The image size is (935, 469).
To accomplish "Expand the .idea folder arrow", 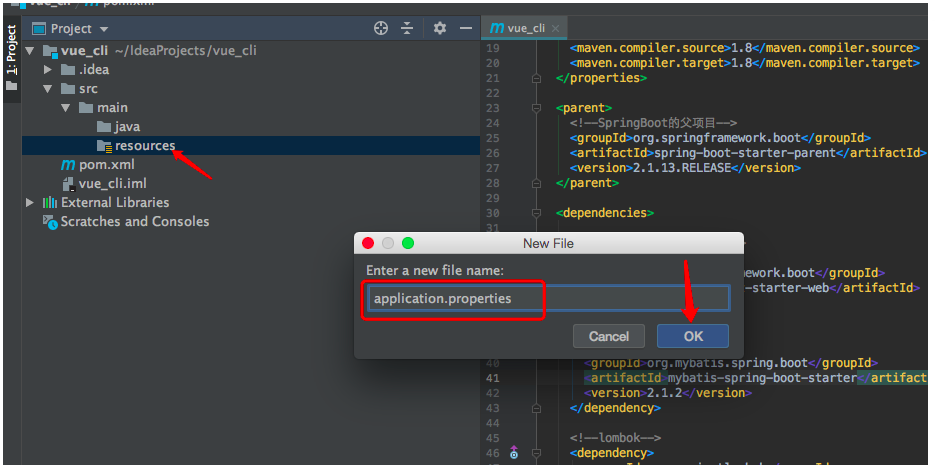I will [48, 70].
